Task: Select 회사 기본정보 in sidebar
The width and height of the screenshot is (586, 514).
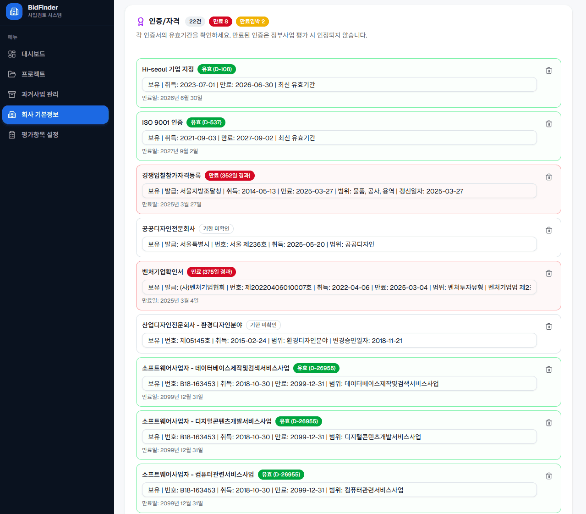Action: [x=55, y=114]
